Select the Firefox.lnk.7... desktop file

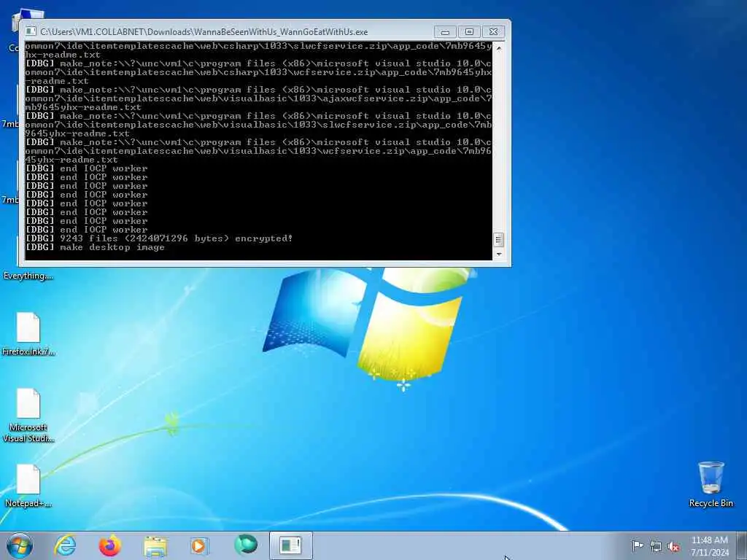tap(28, 334)
